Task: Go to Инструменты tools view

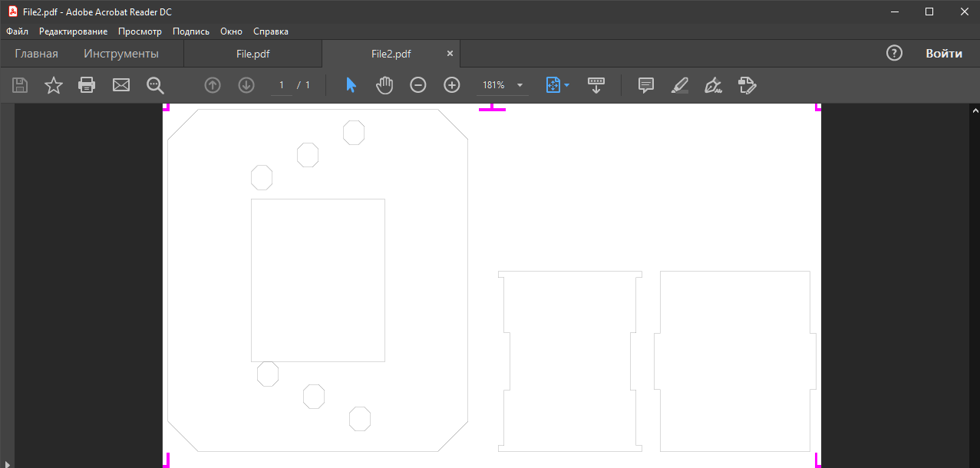Action: [x=121, y=54]
